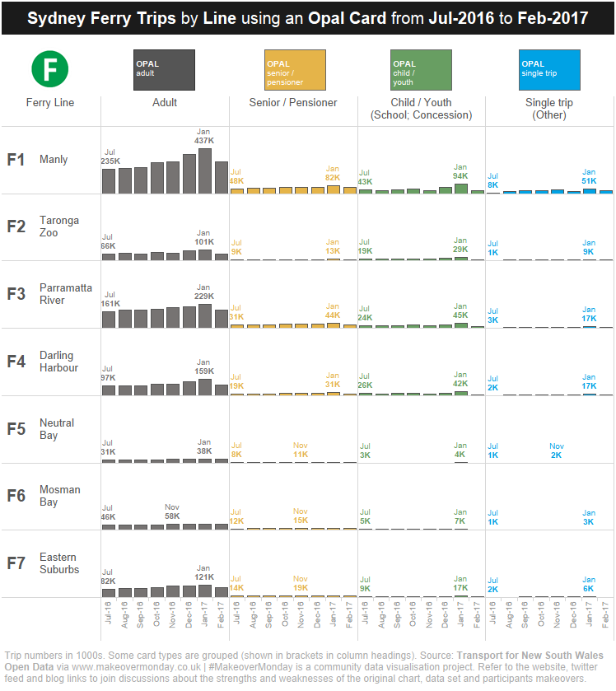Click the Adult column heading
The width and height of the screenshot is (616, 691).
(165, 103)
